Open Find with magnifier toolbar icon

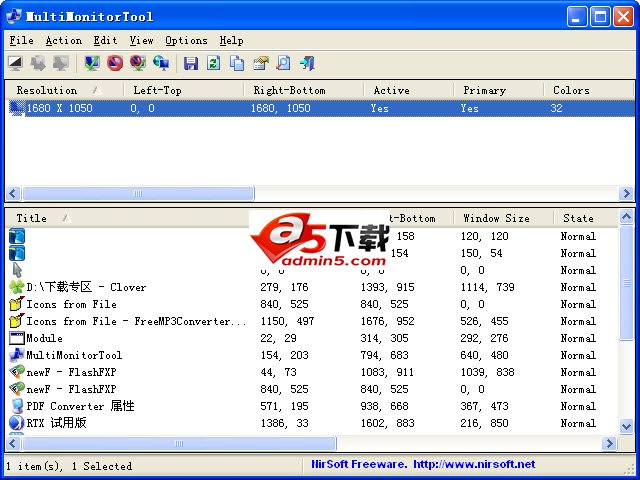click(283, 63)
